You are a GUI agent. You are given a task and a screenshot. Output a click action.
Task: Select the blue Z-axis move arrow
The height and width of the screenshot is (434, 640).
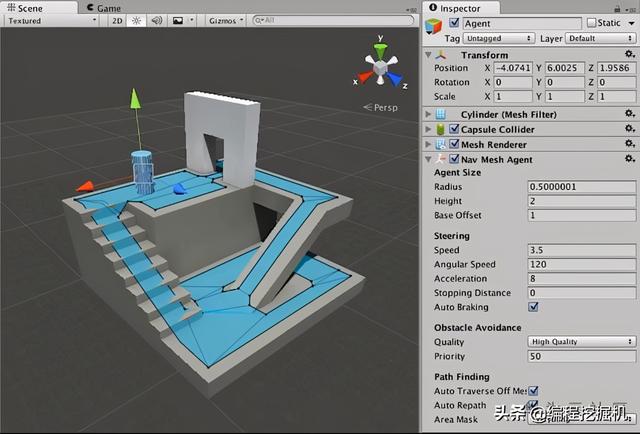click(179, 189)
